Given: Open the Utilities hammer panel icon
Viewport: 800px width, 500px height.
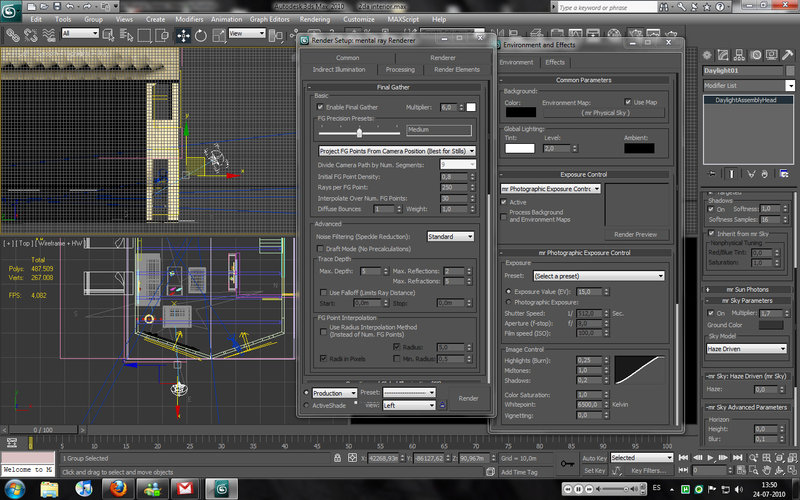Looking at the screenshot, I should [x=789, y=55].
